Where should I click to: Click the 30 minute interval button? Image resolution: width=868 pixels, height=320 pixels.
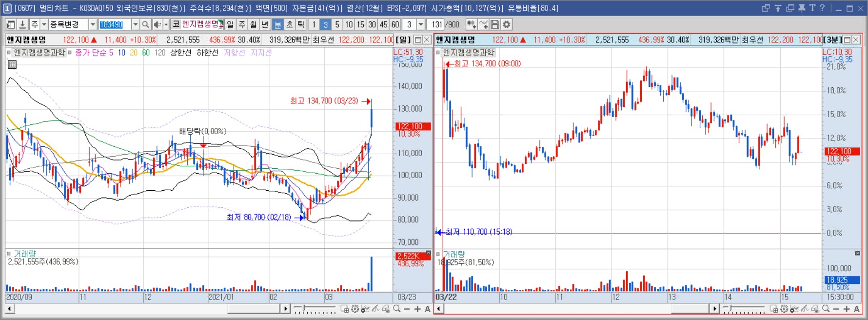pos(372,24)
